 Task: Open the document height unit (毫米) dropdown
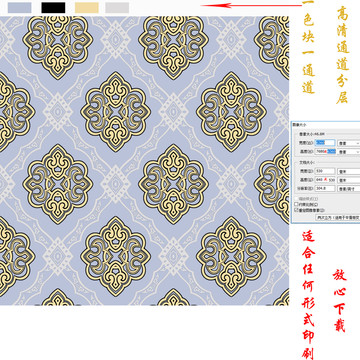349,180
